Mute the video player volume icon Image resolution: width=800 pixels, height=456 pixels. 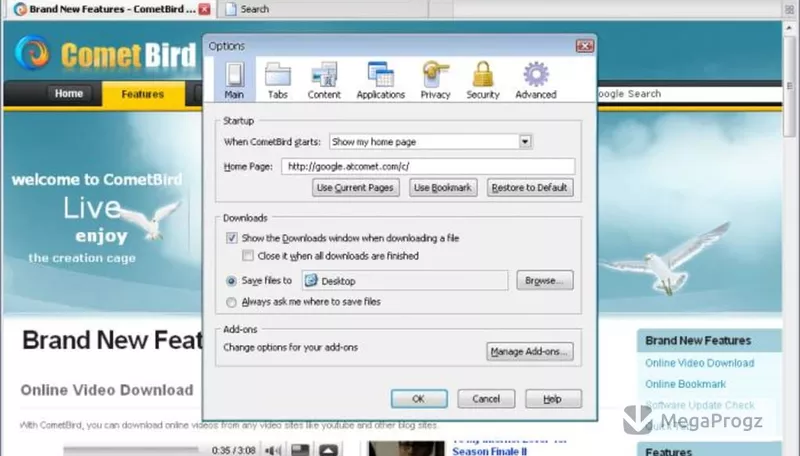tap(273, 450)
